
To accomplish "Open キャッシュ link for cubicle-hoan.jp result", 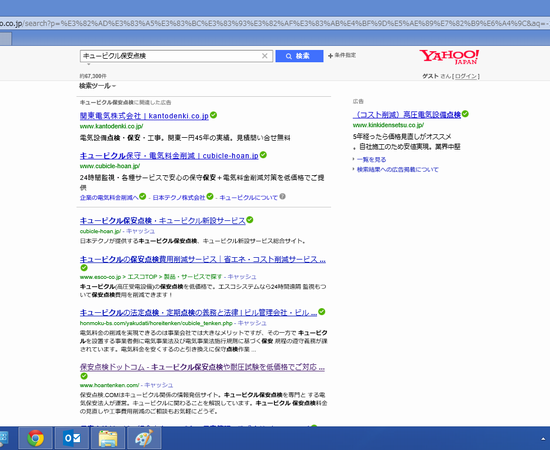I will click(x=141, y=231).
